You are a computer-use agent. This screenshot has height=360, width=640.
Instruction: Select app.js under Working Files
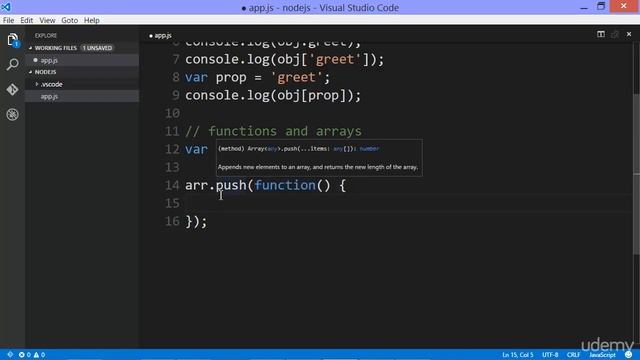tap(82, 60)
